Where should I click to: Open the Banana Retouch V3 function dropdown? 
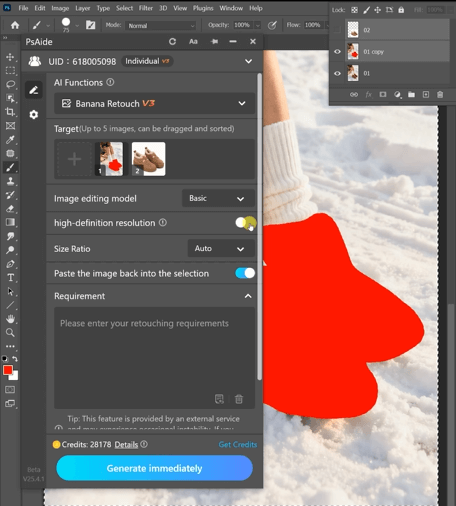[x=154, y=104]
